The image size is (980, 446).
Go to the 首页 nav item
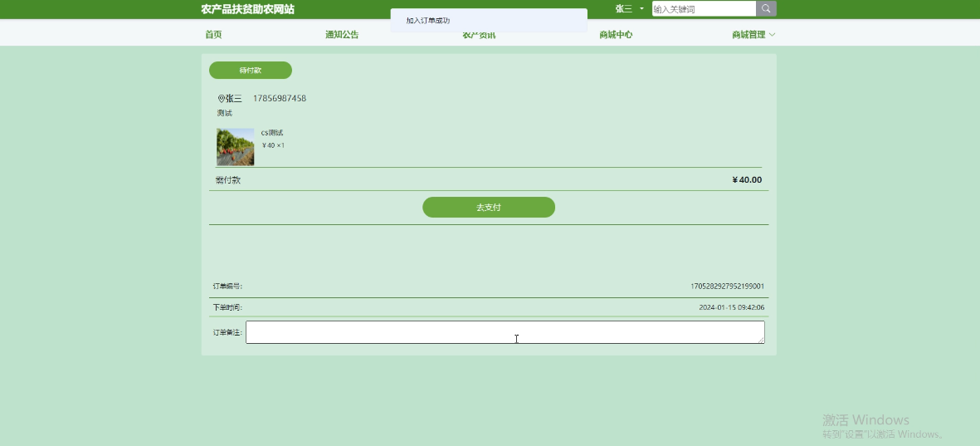click(x=213, y=34)
